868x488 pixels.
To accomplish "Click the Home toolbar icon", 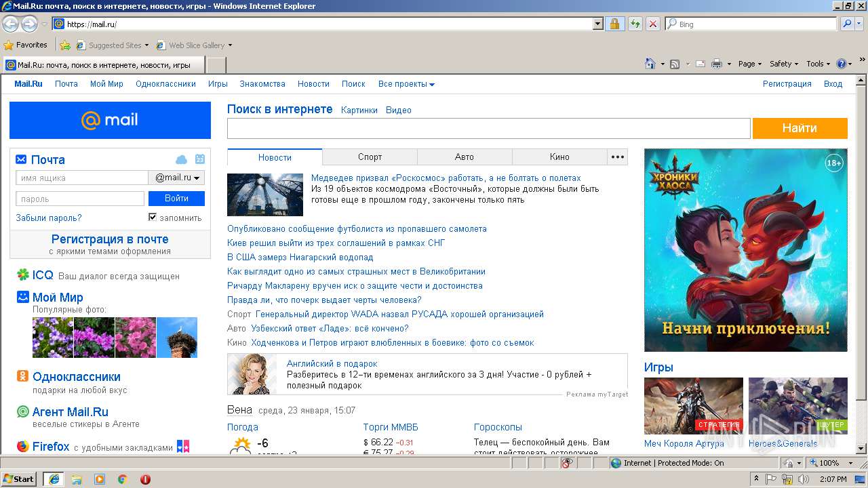I will 650,64.
